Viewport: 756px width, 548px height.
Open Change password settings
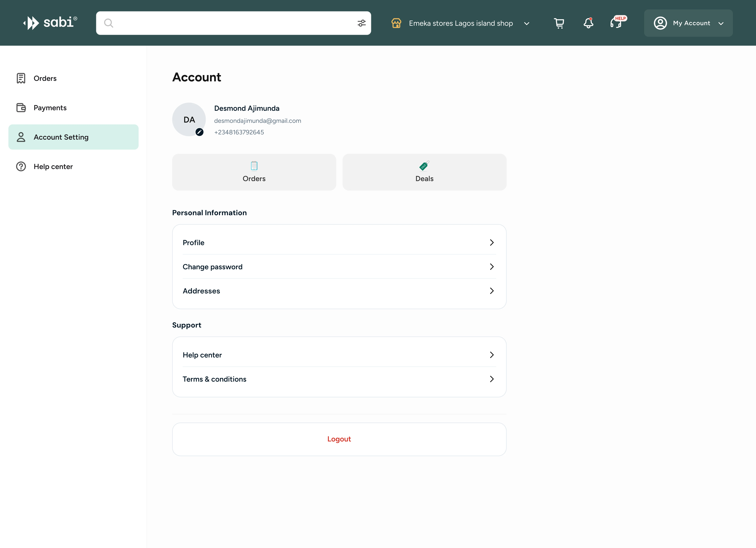[x=339, y=267]
